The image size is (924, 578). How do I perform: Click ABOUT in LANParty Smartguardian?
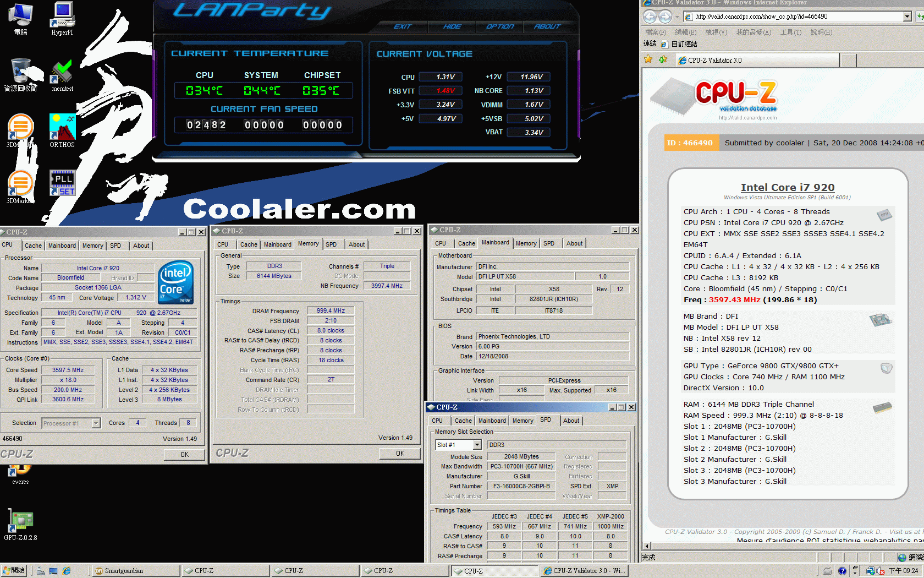tap(547, 26)
